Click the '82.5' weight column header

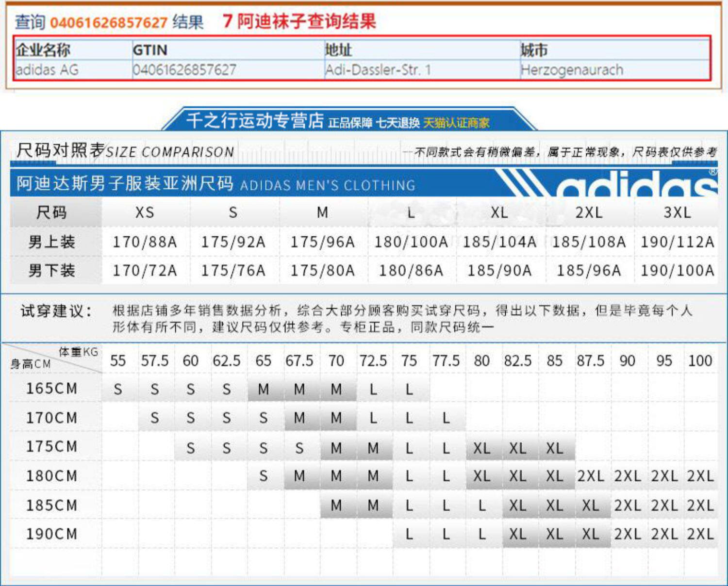(x=518, y=361)
